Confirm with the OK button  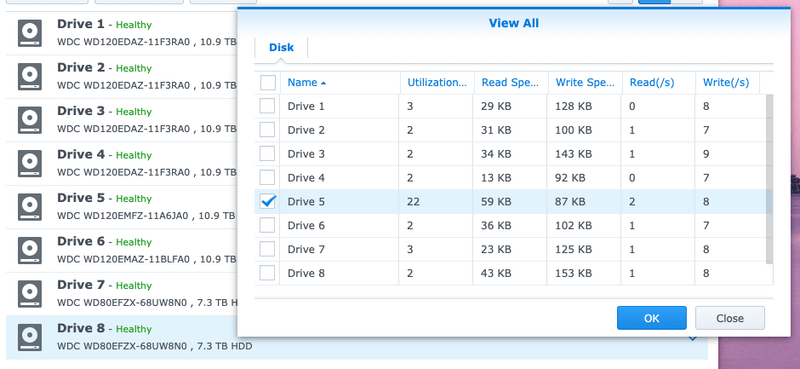click(x=652, y=318)
